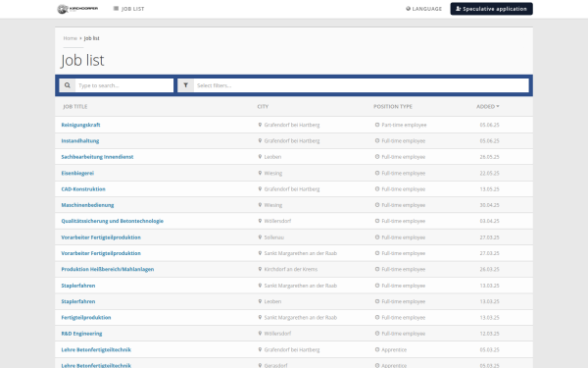Select city Sollenau
This screenshot has width=588, height=368.
point(274,237)
